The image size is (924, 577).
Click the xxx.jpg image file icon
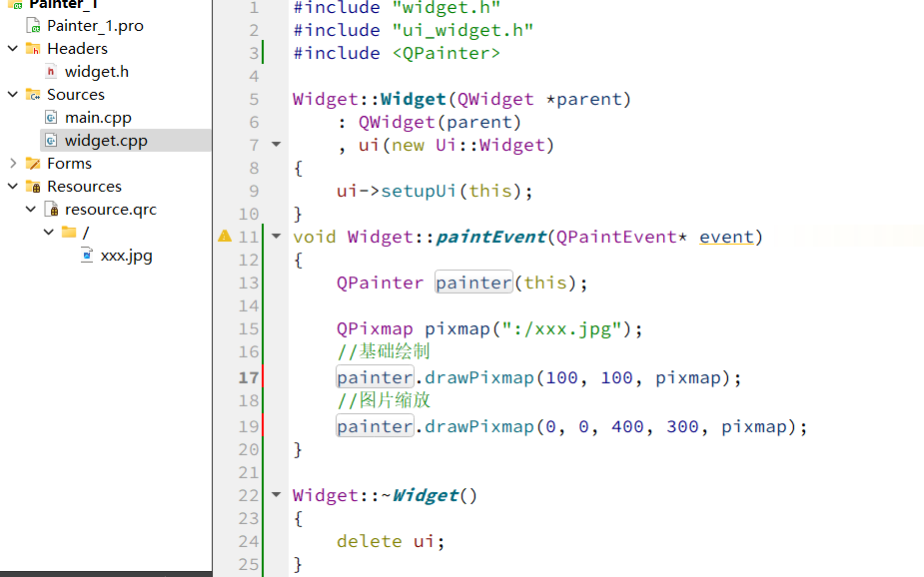click(x=87, y=255)
